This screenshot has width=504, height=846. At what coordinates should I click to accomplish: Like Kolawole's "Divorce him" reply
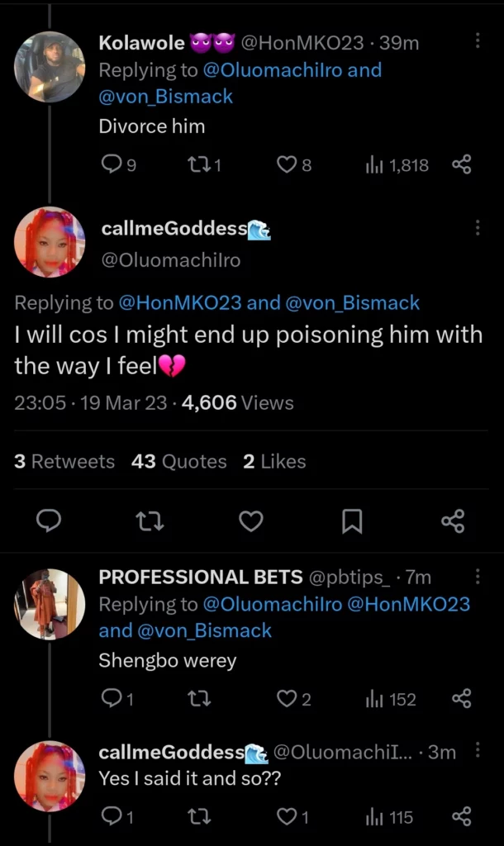click(293, 164)
